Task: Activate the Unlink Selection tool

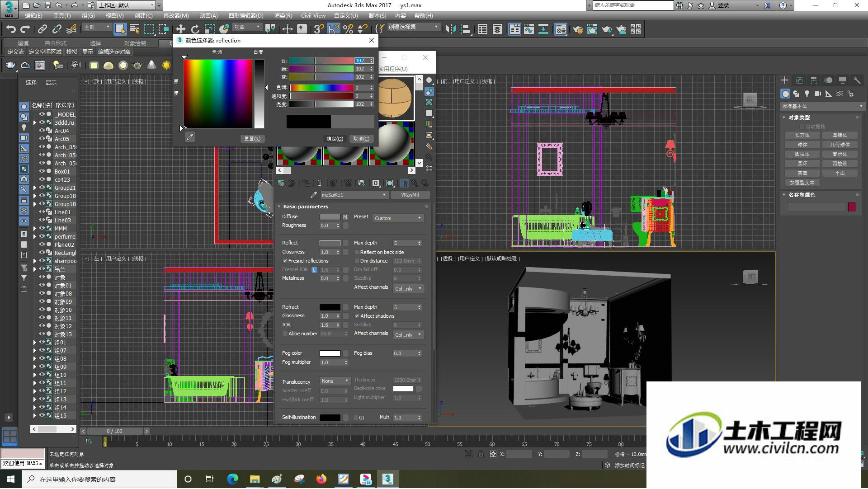Action: pyautogui.click(x=57, y=29)
